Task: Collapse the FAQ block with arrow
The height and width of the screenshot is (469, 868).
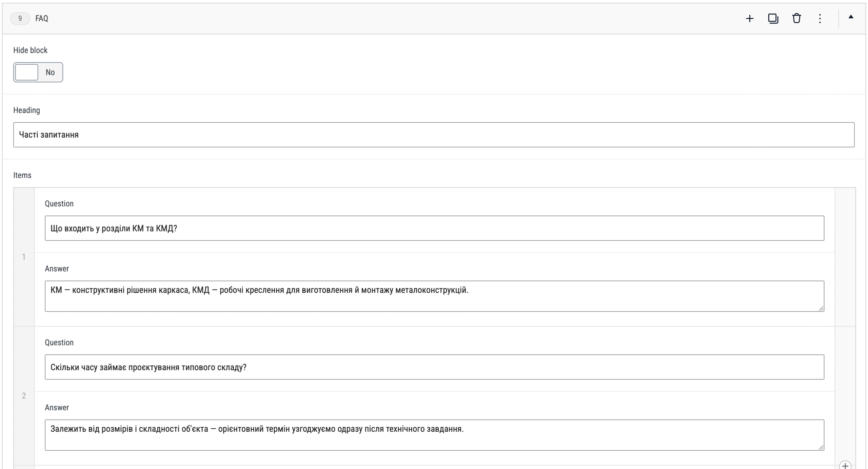Action: [851, 17]
